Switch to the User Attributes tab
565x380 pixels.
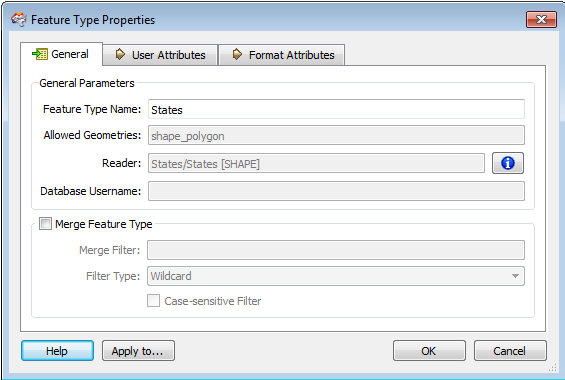[160, 55]
